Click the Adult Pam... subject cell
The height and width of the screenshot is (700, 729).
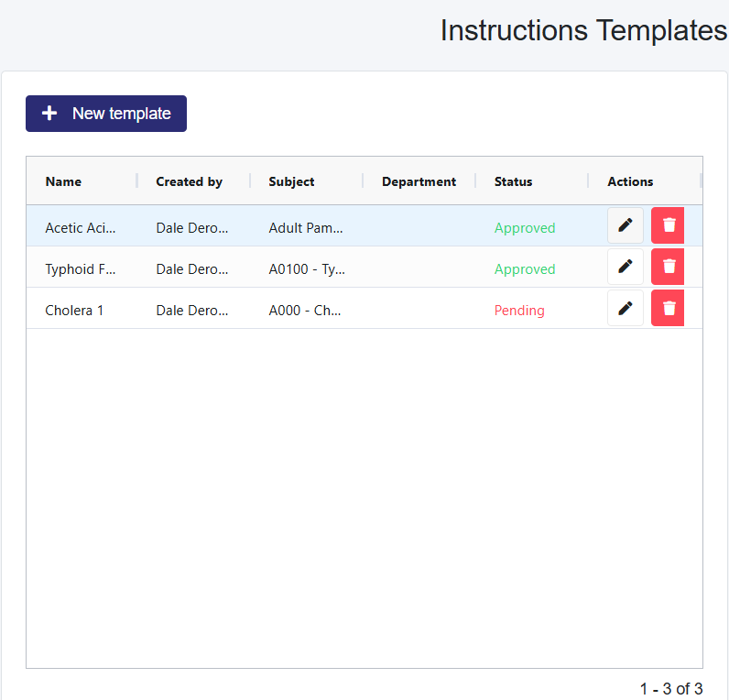pos(306,228)
